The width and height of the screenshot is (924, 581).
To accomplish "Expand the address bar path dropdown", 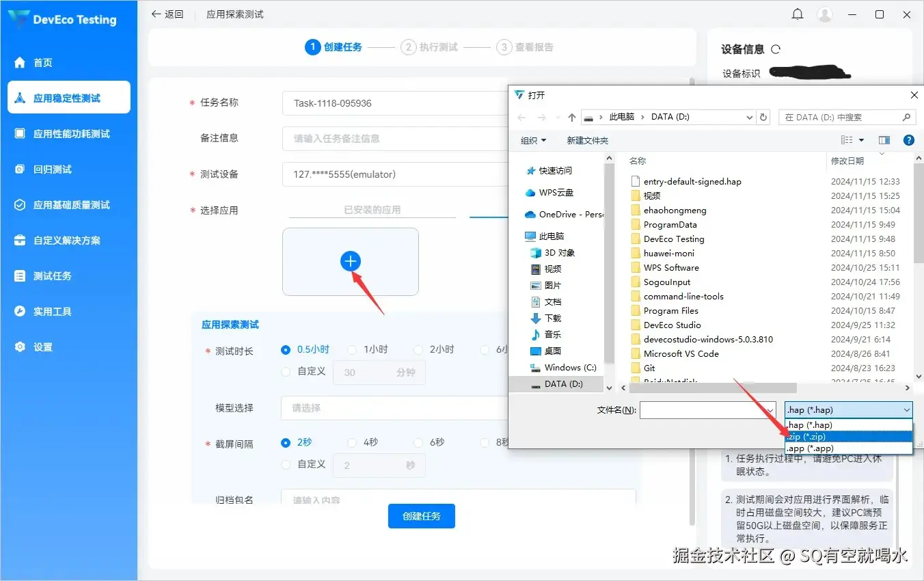I will [x=750, y=118].
